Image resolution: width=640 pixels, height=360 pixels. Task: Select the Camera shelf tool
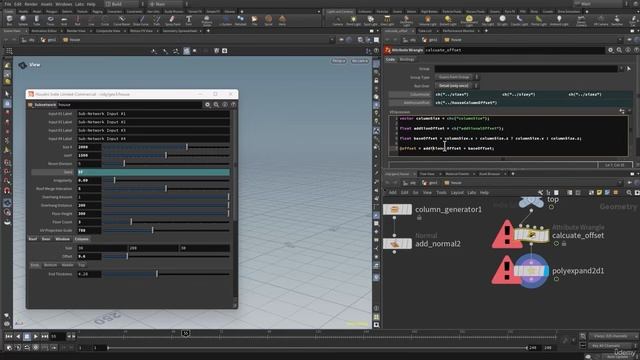point(338,20)
